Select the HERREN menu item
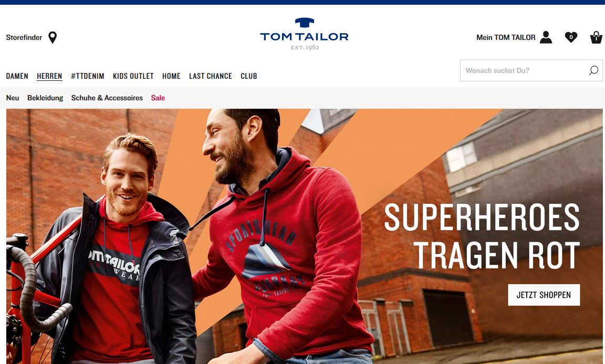Screen dimensions: 605x364 click(x=49, y=76)
